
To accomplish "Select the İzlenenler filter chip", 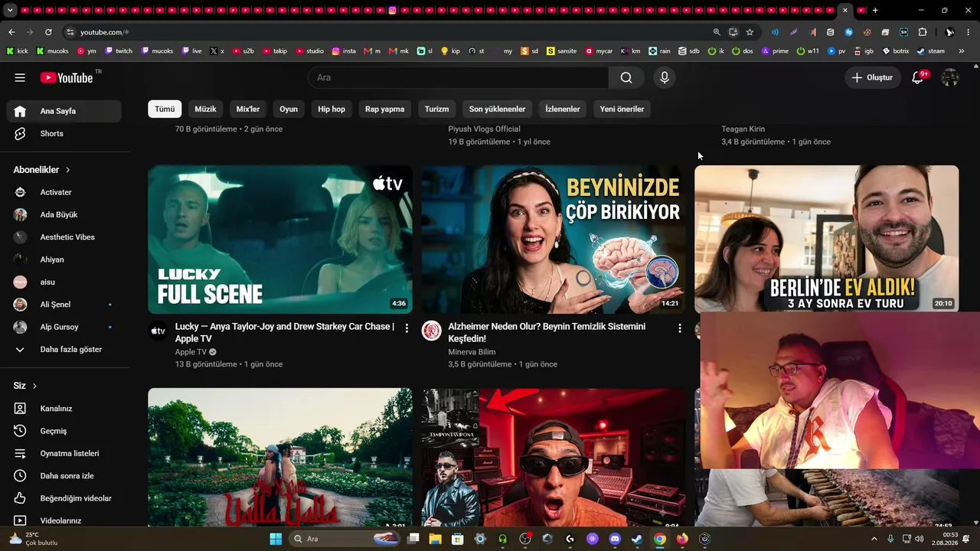I will coord(563,109).
